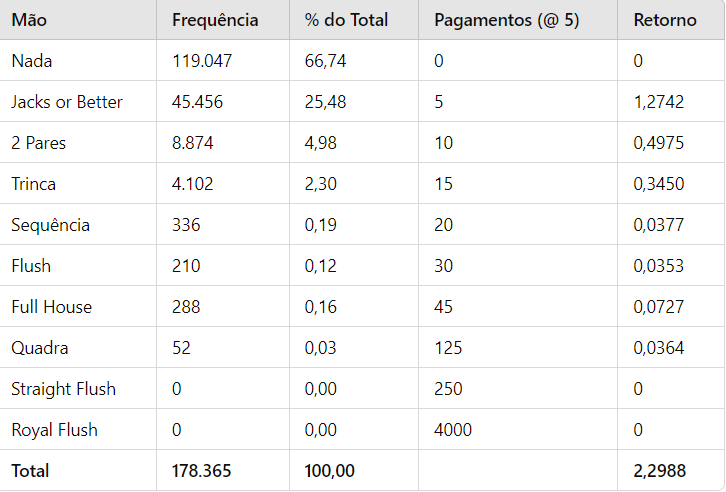Click the Mão column header
Image resolution: width=726 pixels, height=492 pixels.
[29, 20]
